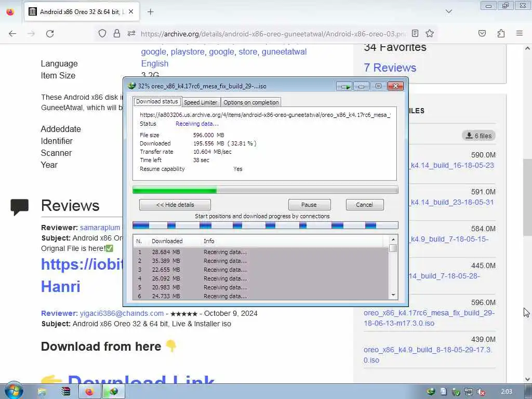Click the IDM download dialog title icon
Viewport: 532px width, 399px height.
point(131,86)
